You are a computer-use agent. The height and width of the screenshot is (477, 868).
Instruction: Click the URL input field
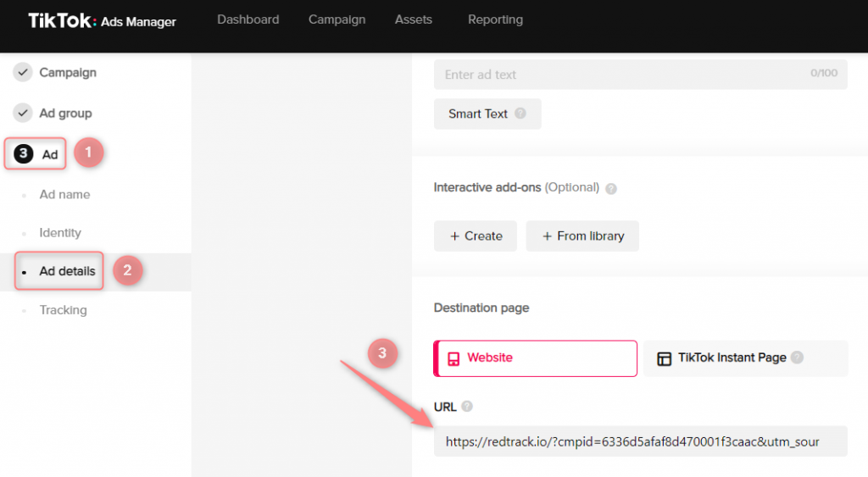click(x=641, y=441)
